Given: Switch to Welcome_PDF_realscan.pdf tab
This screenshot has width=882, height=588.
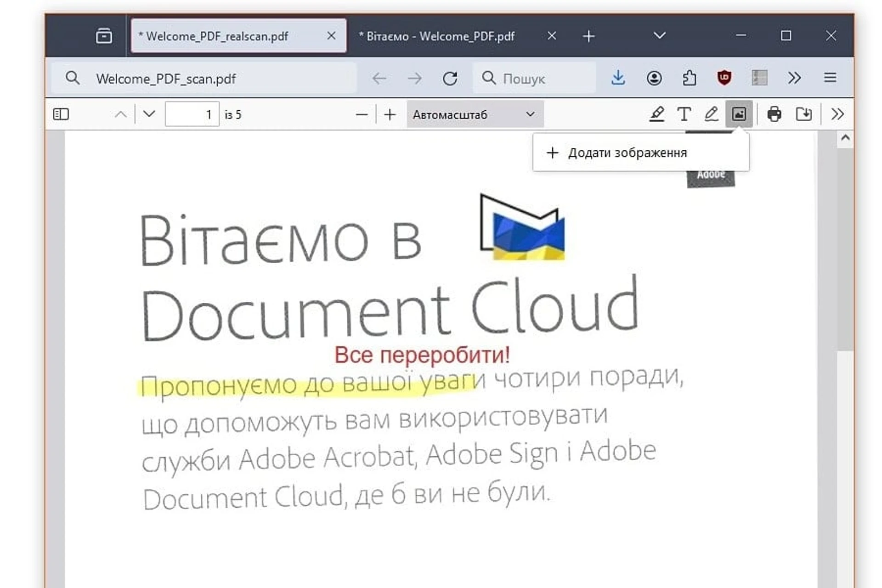Looking at the screenshot, I should pos(238,36).
